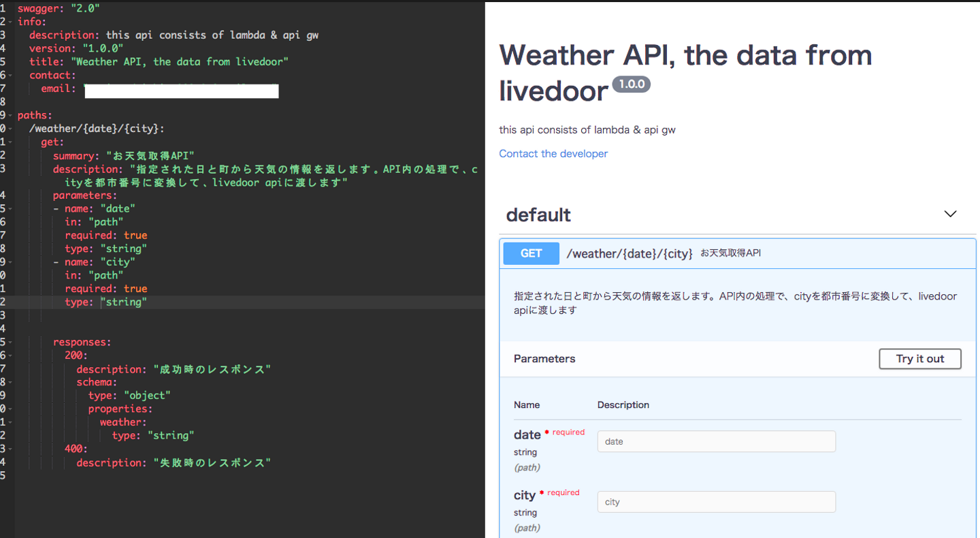Screen dimensions: 980x538
Task: Click the preview title Weather API, the data from livedoor
Action: [x=685, y=72]
